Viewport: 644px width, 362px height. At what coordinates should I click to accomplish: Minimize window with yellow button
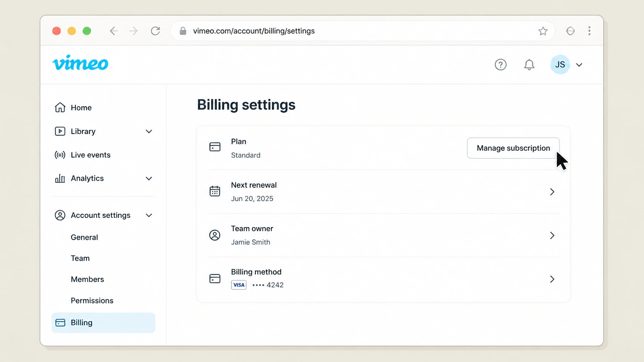(x=72, y=31)
